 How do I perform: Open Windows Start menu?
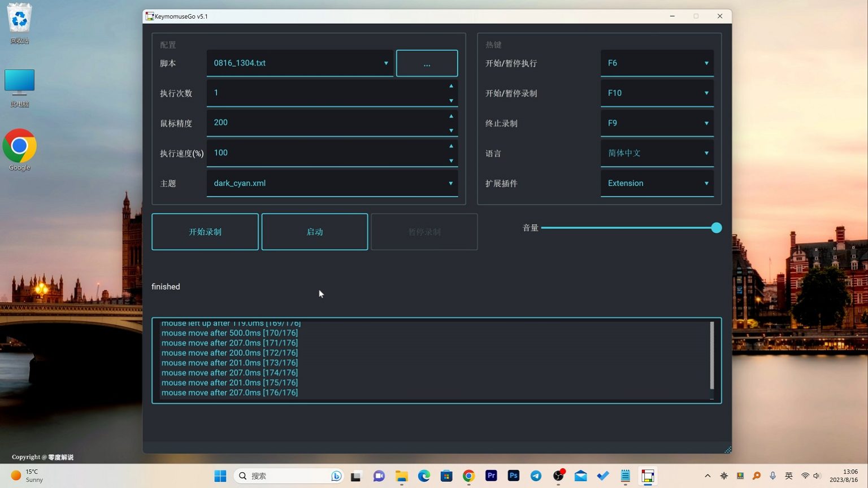pyautogui.click(x=220, y=476)
